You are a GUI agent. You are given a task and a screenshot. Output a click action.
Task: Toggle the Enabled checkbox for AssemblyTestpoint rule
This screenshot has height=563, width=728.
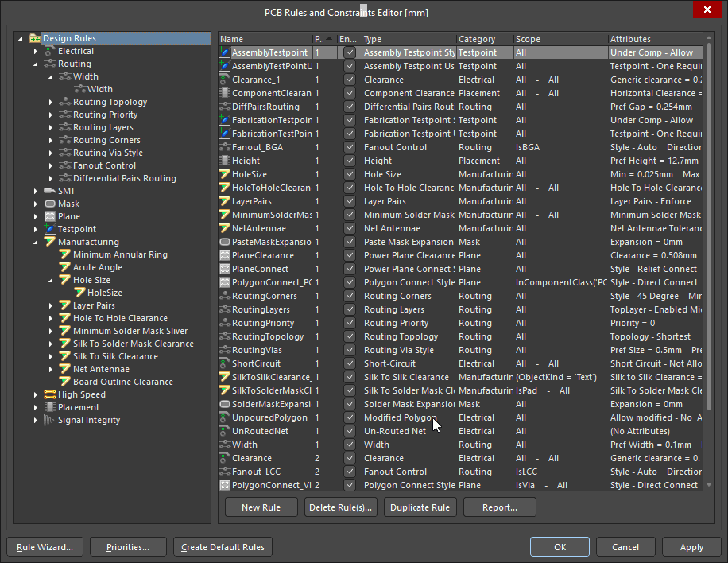[x=350, y=52]
